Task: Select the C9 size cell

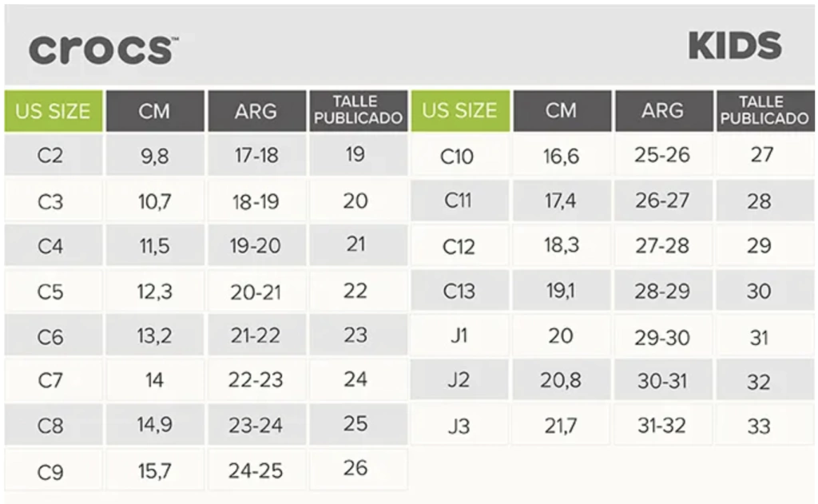Action: click(50, 471)
